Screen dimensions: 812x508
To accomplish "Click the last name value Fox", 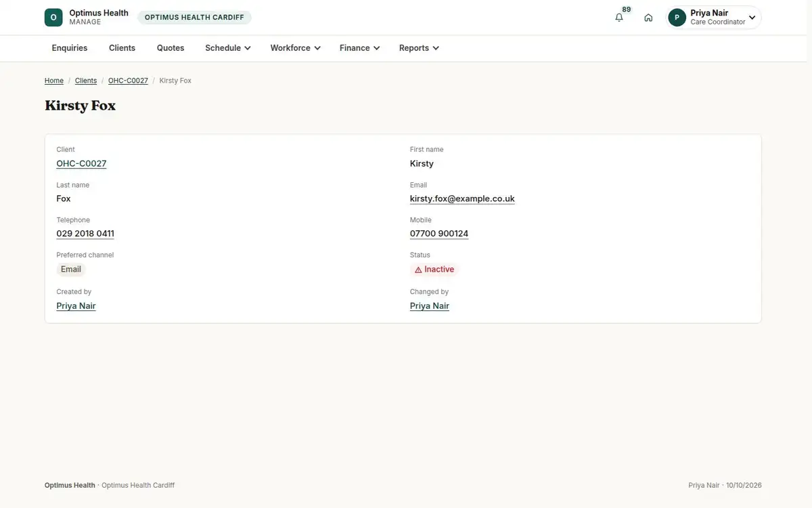I will point(64,198).
